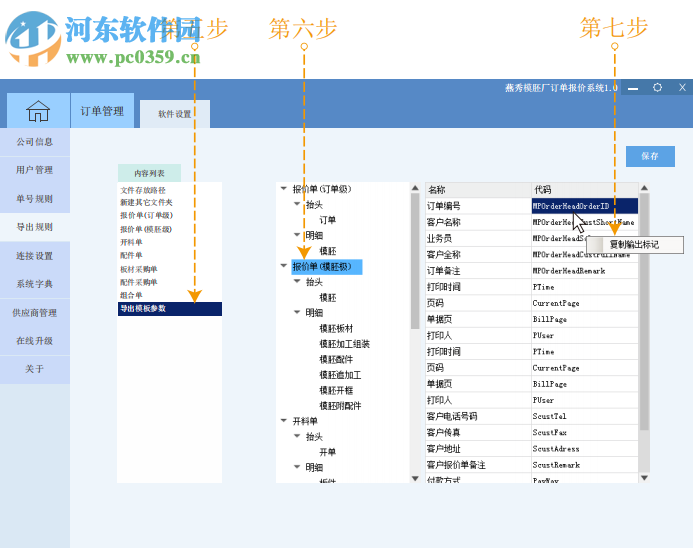Collapse 报价单(订单级) tree node arrow
693x548 pixels.
tap(284, 189)
